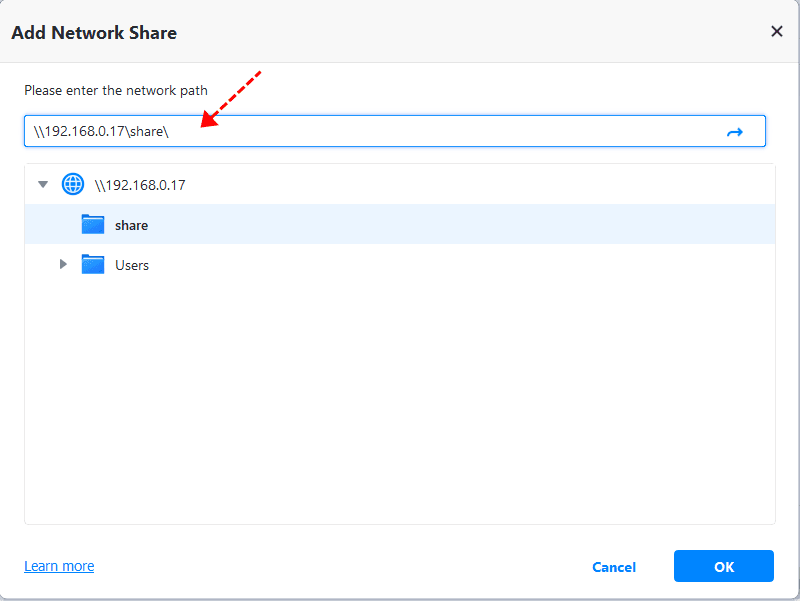The height and width of the screenshot is (601, 800).
Task: Select the \\192.168.0.17 root label
Action: click(x=140, y=185)
